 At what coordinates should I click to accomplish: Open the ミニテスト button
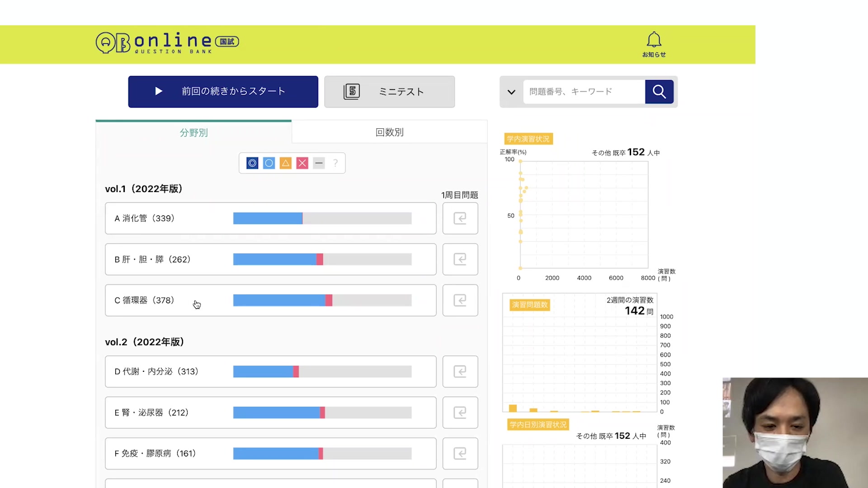coord(389,92)
